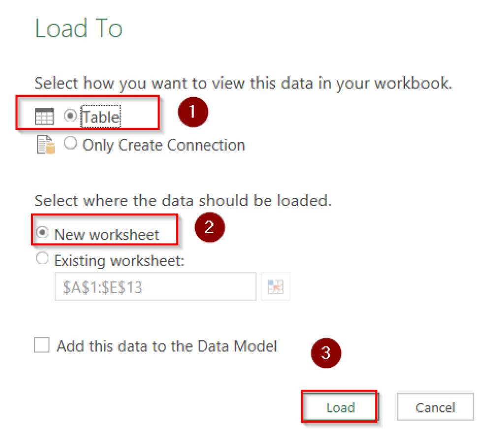Select the Existing worksheet radio button
Image resolution: width=504 pixels, height=433 pixels.
tap(42, 258)
